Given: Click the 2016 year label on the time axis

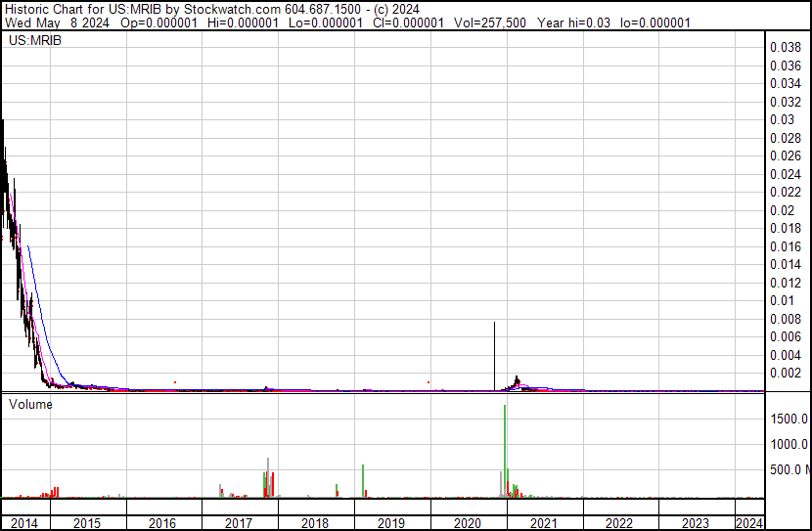Looking at the screenshot, I should click(162, 523).
